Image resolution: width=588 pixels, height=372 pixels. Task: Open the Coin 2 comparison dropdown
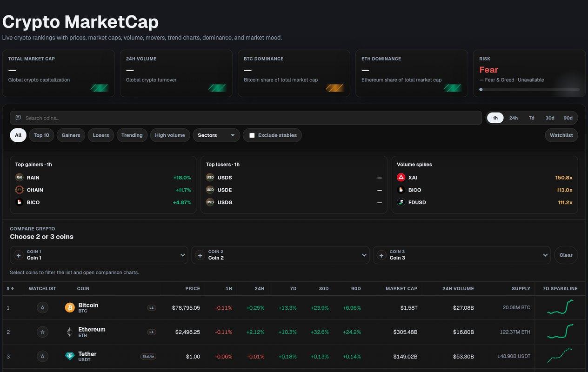tap(281, 255)
